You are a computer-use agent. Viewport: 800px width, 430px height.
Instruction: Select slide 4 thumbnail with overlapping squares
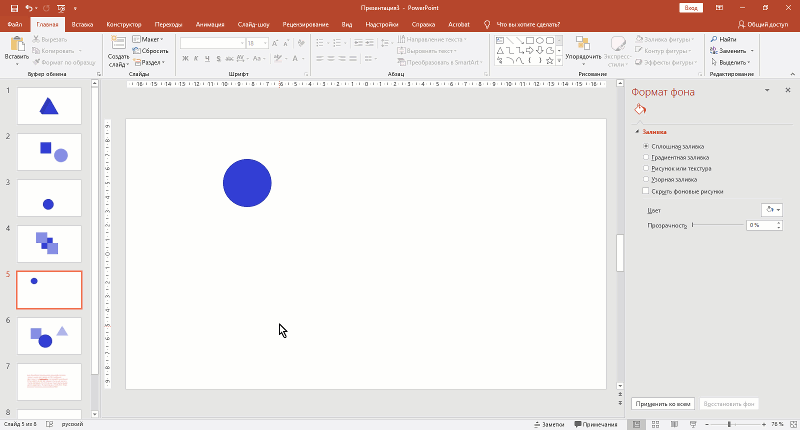tap(49, 243)
